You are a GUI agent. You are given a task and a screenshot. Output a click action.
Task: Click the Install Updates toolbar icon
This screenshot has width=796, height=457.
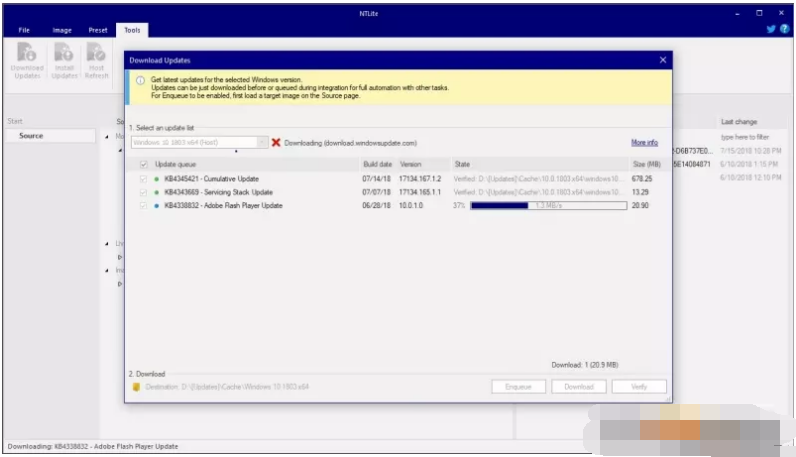point(64,58)
